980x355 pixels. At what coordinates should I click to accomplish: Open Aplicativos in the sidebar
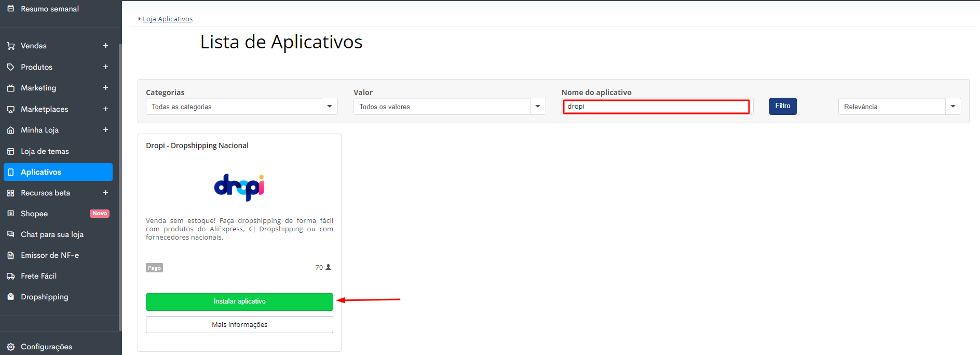pyautogui.click(x=58, y=172)
